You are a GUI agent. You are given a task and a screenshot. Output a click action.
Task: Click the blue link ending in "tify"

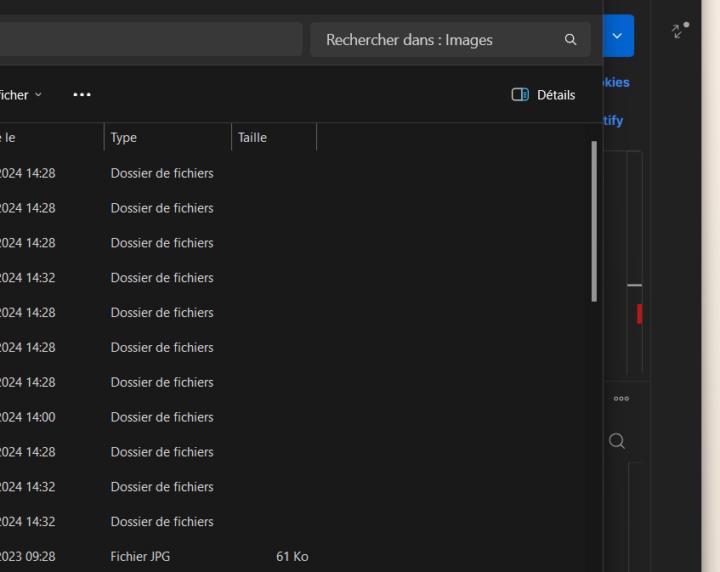(613, 121)
